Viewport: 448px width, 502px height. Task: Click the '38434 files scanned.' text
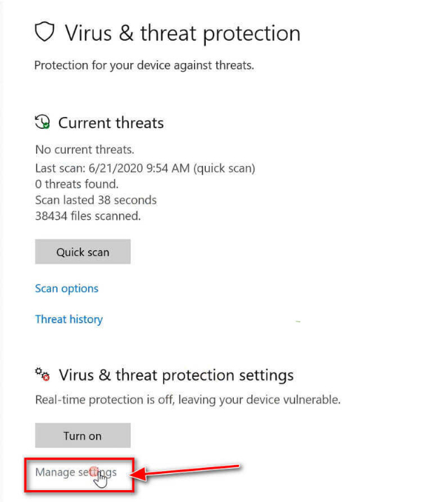click(88, 216)
